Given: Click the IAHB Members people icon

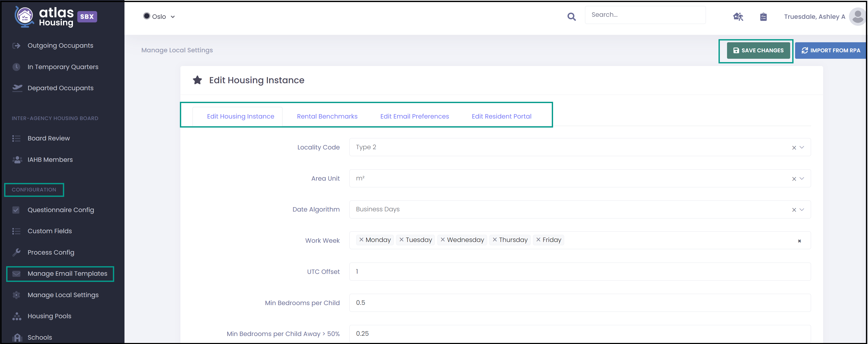Looking at the screenshot, I should click(17, 160).
